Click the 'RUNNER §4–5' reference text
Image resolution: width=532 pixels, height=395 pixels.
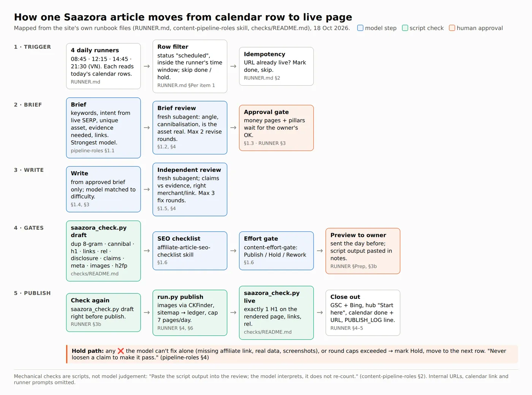coord(347,328)
